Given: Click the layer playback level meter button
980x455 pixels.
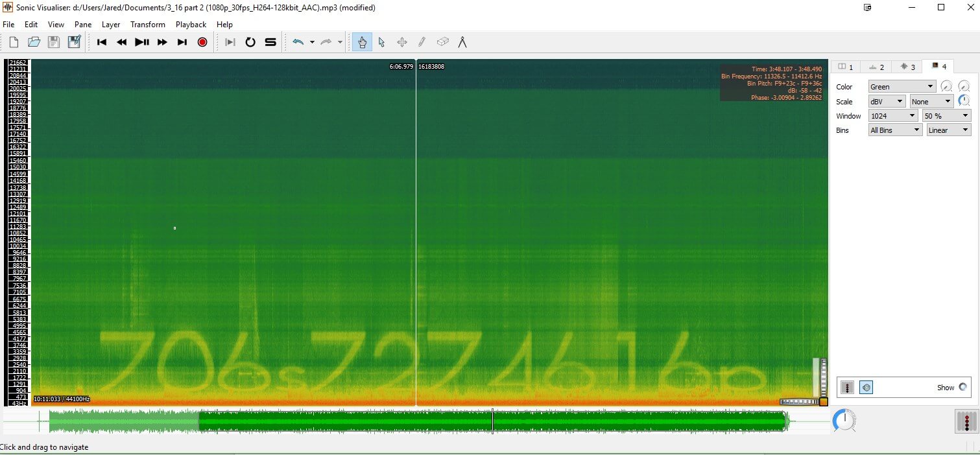Looking at the screenshot, I should click(x=847, y=388).
